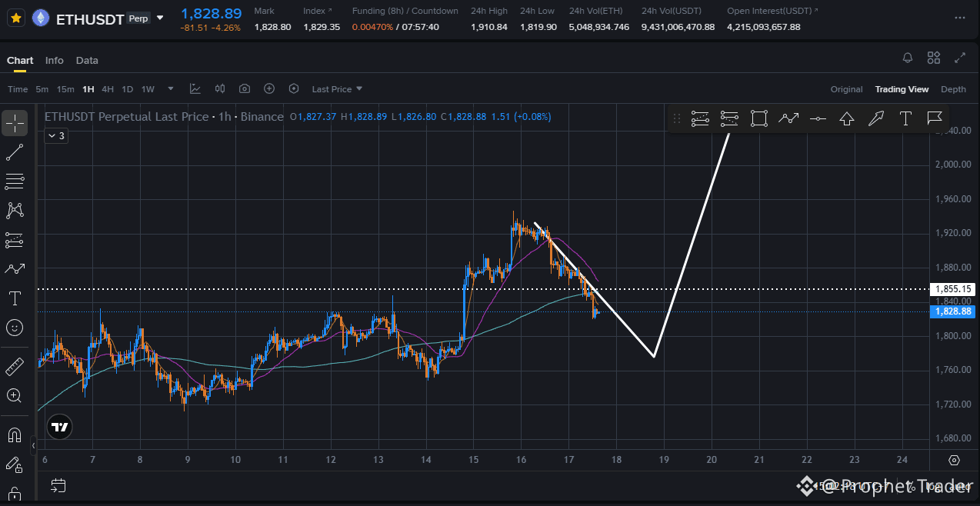This screenshot has height=506, width=980.
Task: Activate the zoom in tool
Action: click(15, 396)
